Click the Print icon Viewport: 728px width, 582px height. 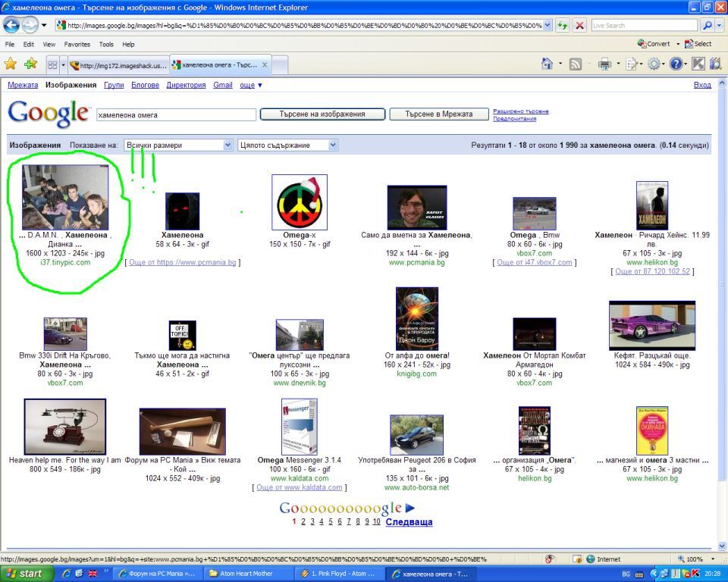click(604, 64)
